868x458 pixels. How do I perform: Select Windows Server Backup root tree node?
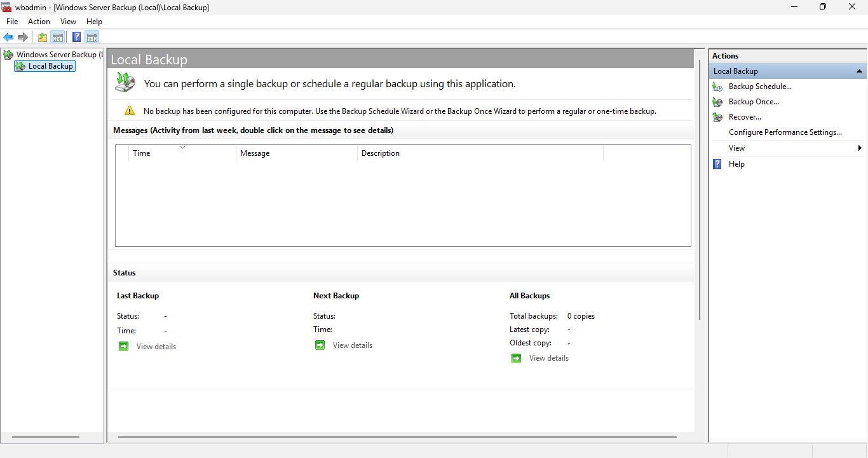[x=56, y=55]
